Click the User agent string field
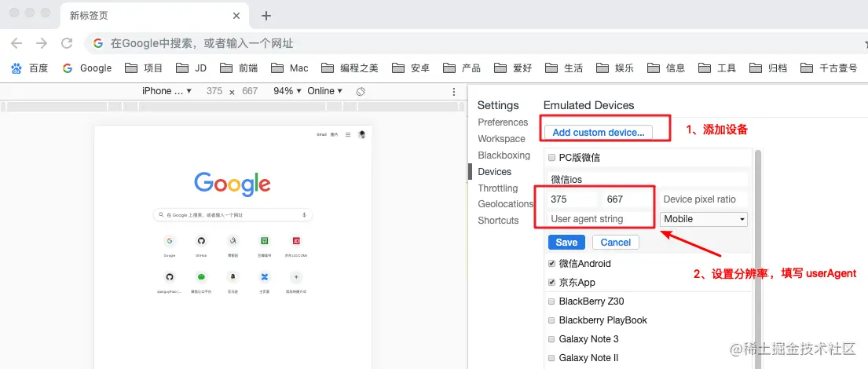The image size is (868, 369). [600, 219]
